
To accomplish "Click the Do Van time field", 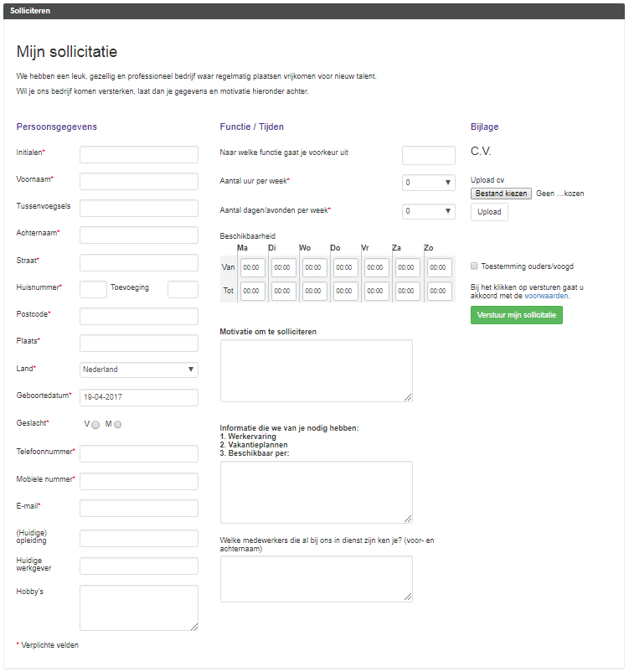I will point(345,267).
